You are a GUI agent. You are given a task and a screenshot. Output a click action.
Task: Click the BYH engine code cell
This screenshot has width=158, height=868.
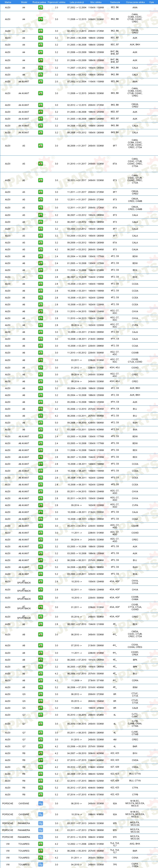pyautogui.click(x=135, y=753)
